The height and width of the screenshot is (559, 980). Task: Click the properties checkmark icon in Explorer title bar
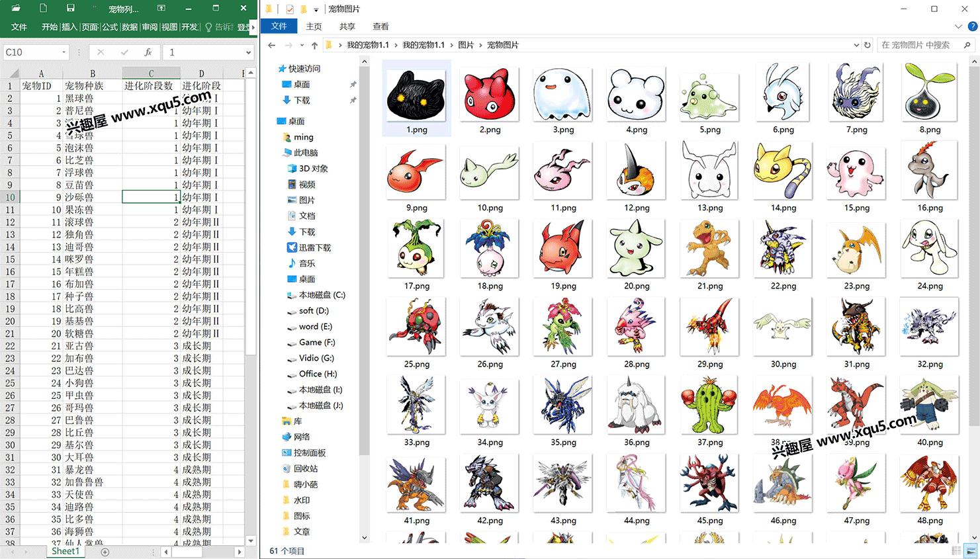click(290, 9)
